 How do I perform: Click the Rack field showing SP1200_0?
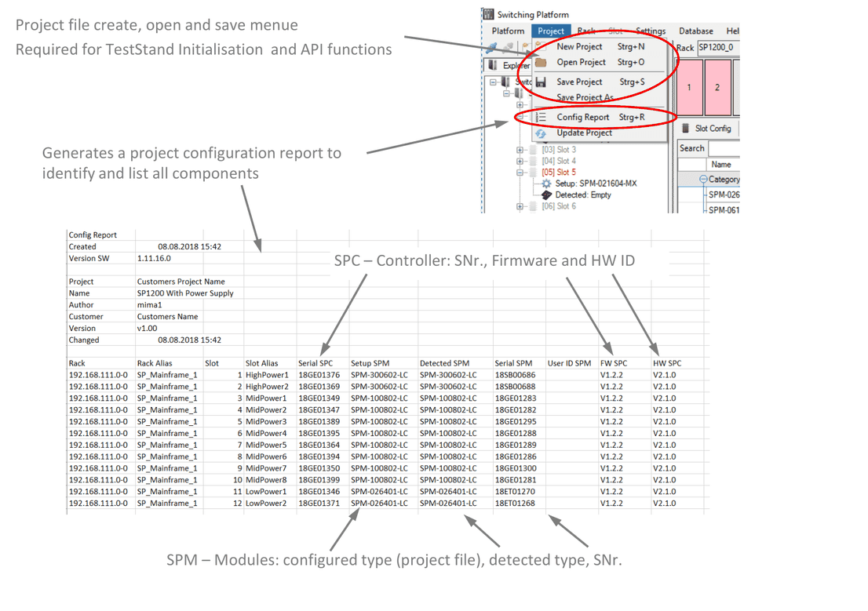(x=719, y=48)
